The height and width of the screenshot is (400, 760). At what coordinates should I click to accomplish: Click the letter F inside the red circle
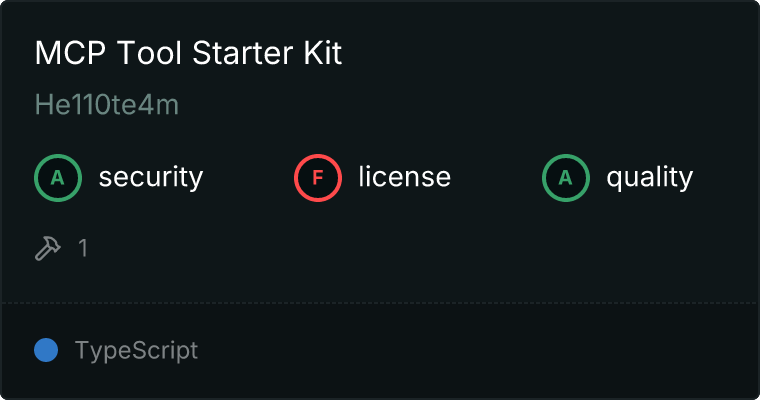click(x=318, y=178)
